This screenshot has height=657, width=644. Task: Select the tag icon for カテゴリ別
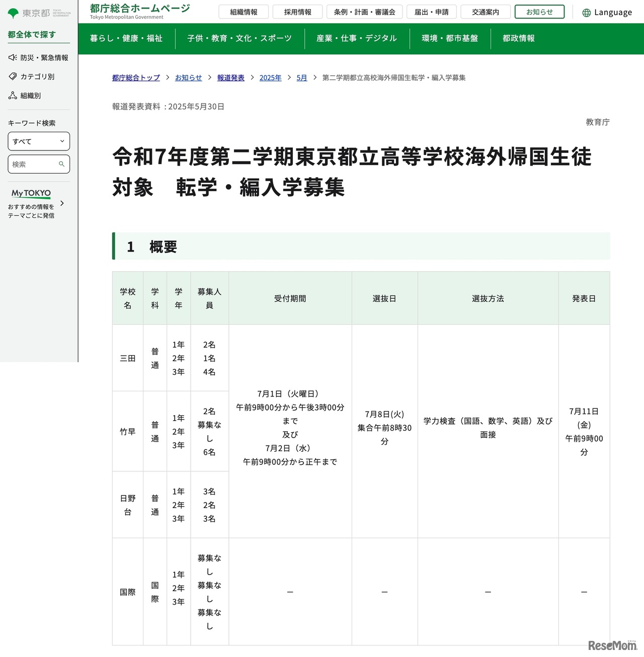point(12,76)
